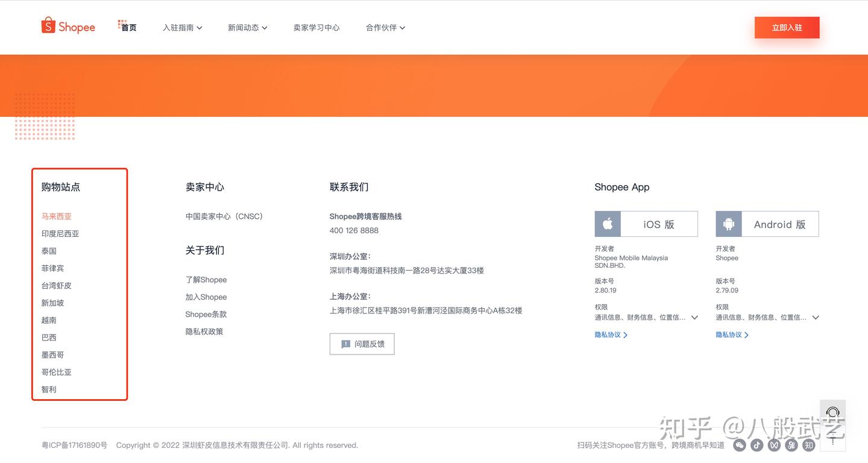Open the 隐私权政策 link
This screenshot has height=463, width=868.
pyautogui.click(x=204, y=332)
